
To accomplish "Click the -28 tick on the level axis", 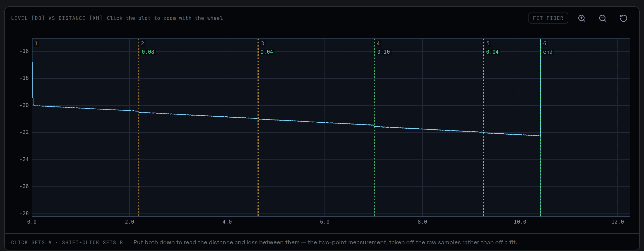I will click(x=24, y=213).
